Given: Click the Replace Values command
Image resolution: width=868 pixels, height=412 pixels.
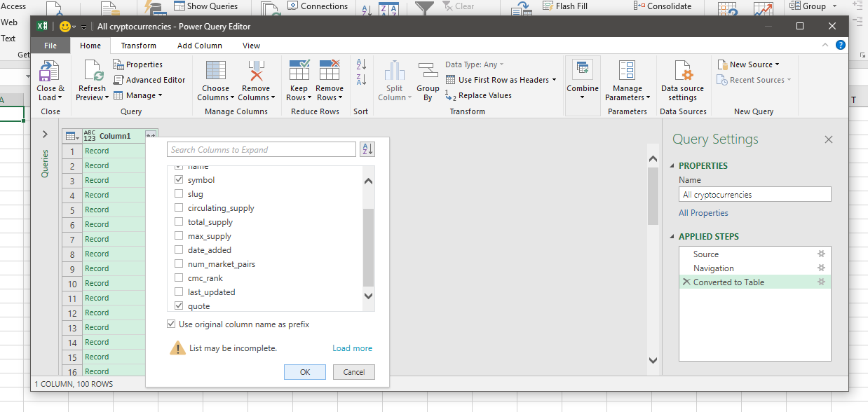Looking at the screenshot, I should [478, 95].
